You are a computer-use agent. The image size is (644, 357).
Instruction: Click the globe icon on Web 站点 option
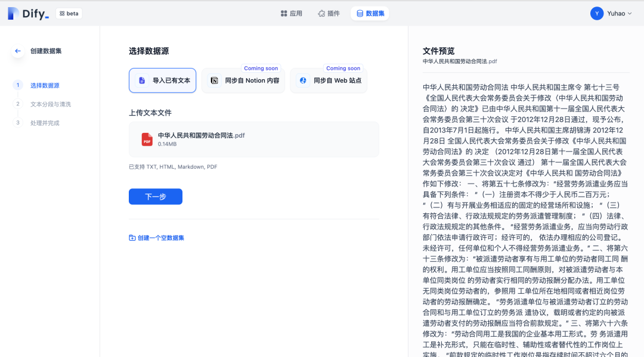click(302, 79)
